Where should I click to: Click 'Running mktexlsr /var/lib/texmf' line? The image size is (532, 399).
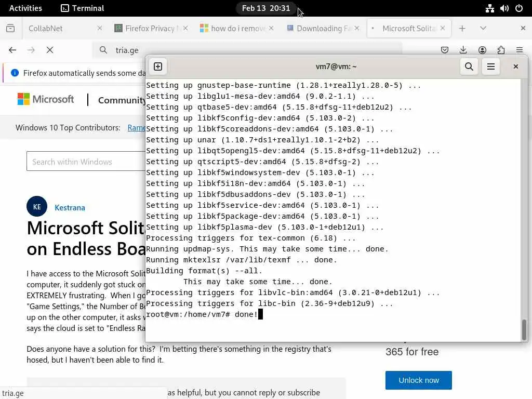[242, 260]
